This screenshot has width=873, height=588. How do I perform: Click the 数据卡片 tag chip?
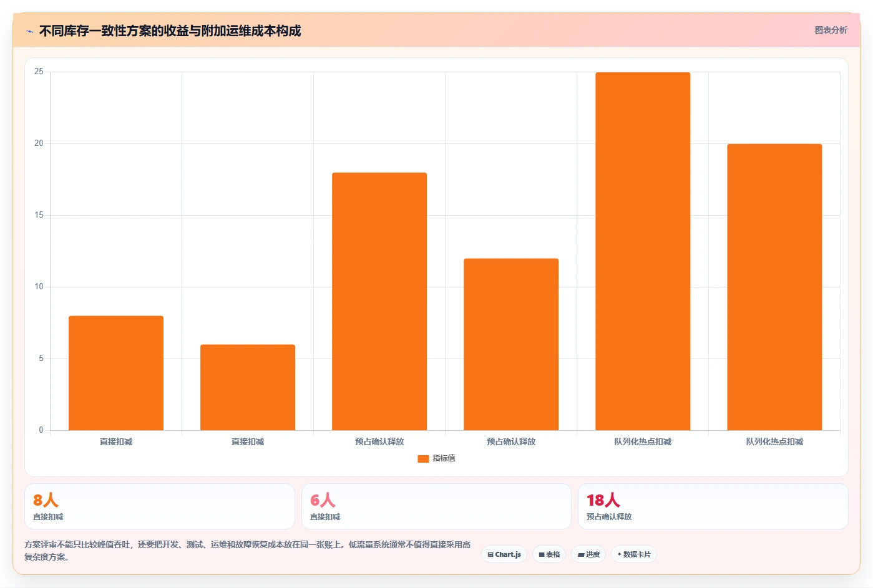(x=633, y=554)
